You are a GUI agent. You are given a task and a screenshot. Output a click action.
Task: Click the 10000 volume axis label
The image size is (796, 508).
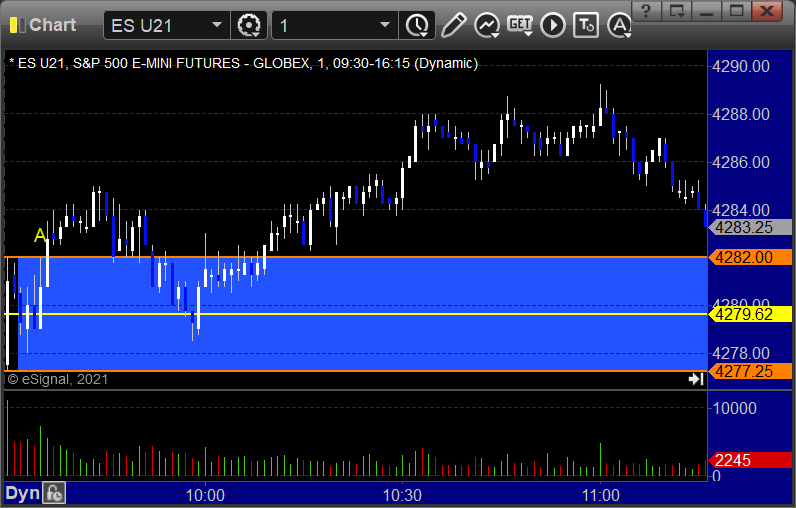pyautogui.click(x=735, y=408)
